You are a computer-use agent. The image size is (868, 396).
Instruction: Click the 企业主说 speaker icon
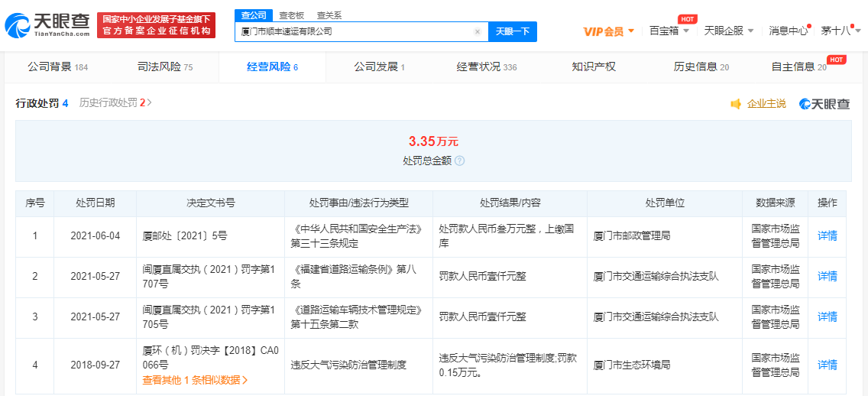[736, 103]
